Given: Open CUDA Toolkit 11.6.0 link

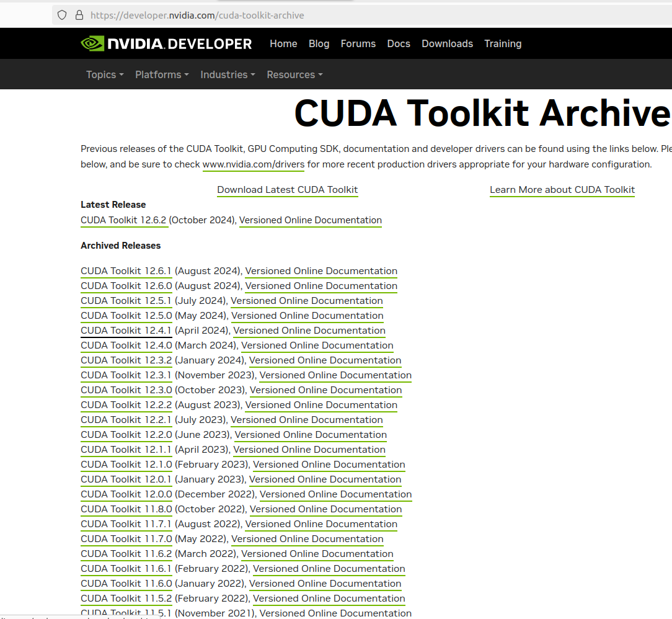Looking at the screenshot, I should (x=126, y=584).
